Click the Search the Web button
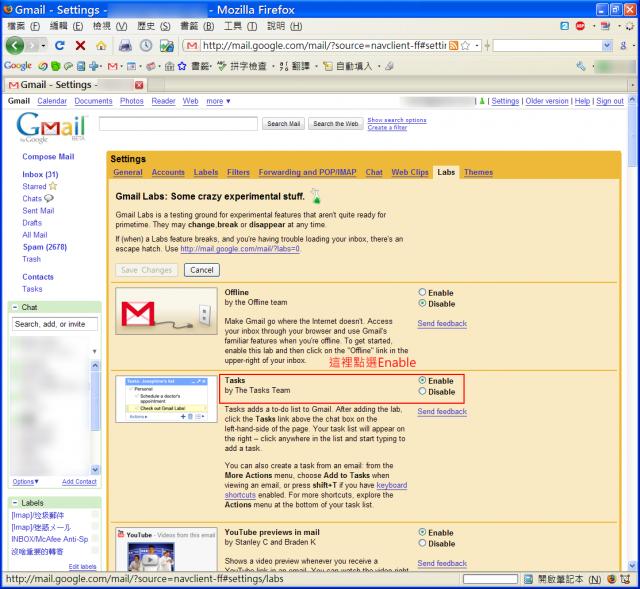This screenshot has width=640, height=589. (x=336, y=124)
